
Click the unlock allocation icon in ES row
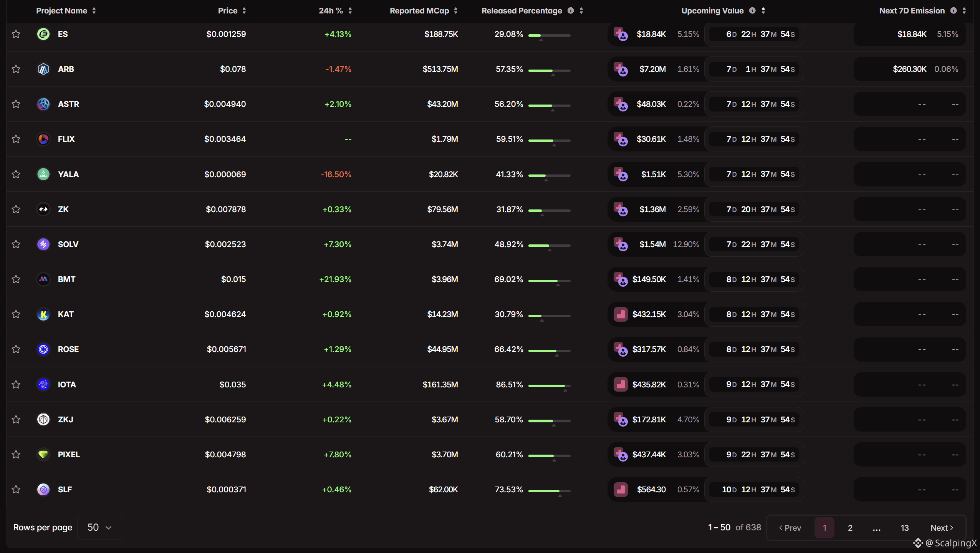click(x=621, y=34)
